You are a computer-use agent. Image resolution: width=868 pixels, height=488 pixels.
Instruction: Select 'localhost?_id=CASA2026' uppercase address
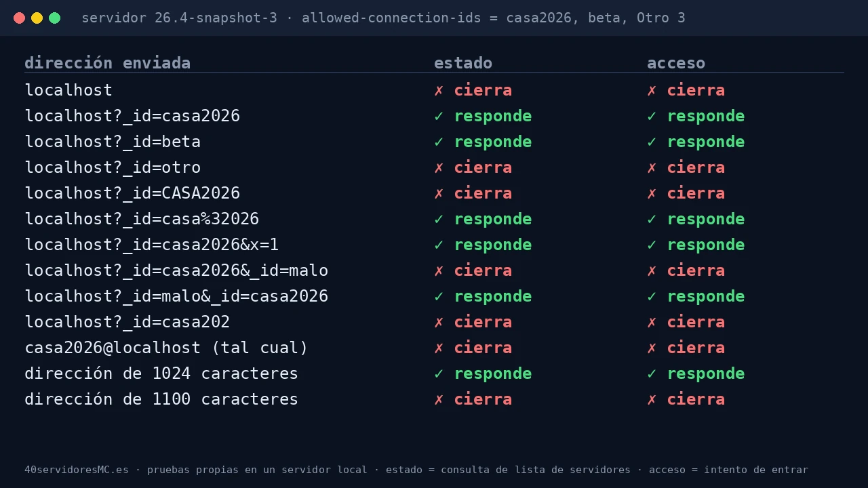pos(132,193)
